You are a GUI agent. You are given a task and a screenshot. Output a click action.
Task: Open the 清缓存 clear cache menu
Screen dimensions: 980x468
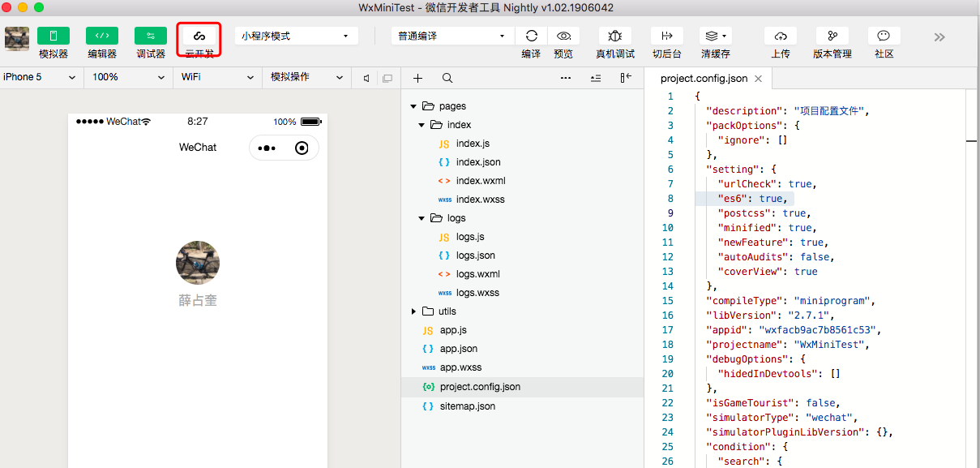click(716, 36)
